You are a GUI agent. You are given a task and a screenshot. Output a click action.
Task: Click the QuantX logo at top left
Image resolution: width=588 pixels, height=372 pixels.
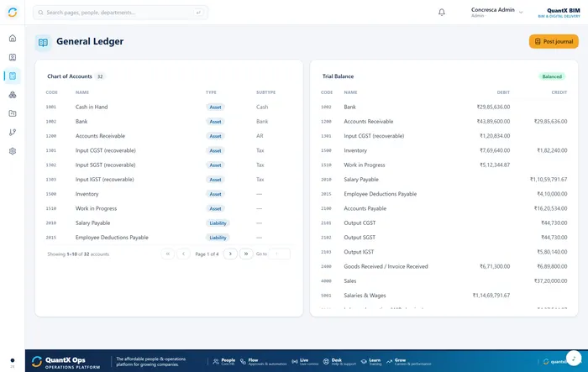coord(13,13)
